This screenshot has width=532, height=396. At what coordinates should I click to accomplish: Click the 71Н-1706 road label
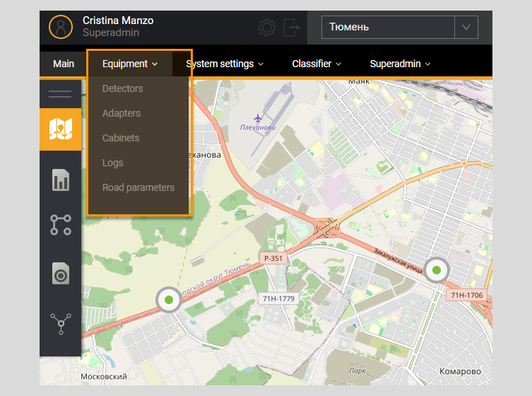tap(466, 295)
